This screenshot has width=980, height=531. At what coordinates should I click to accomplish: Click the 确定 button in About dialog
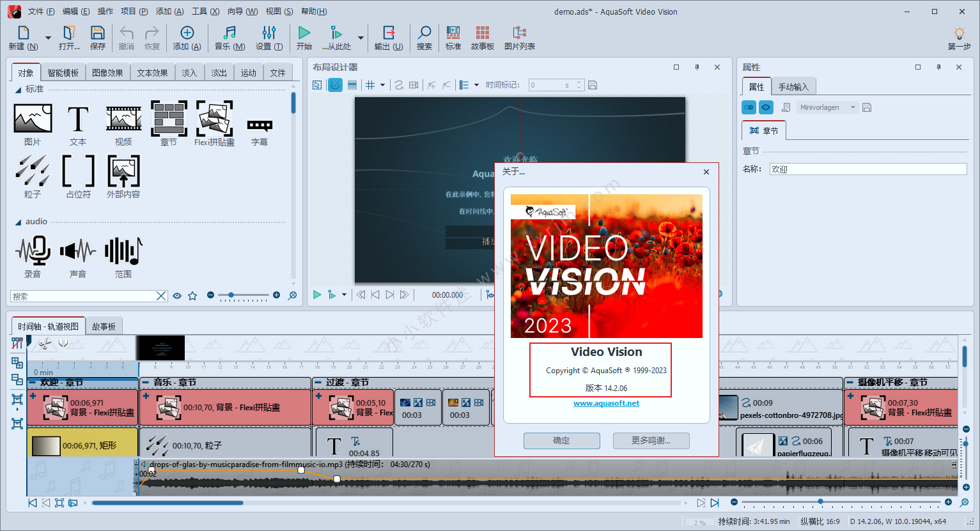click(561, 440)
